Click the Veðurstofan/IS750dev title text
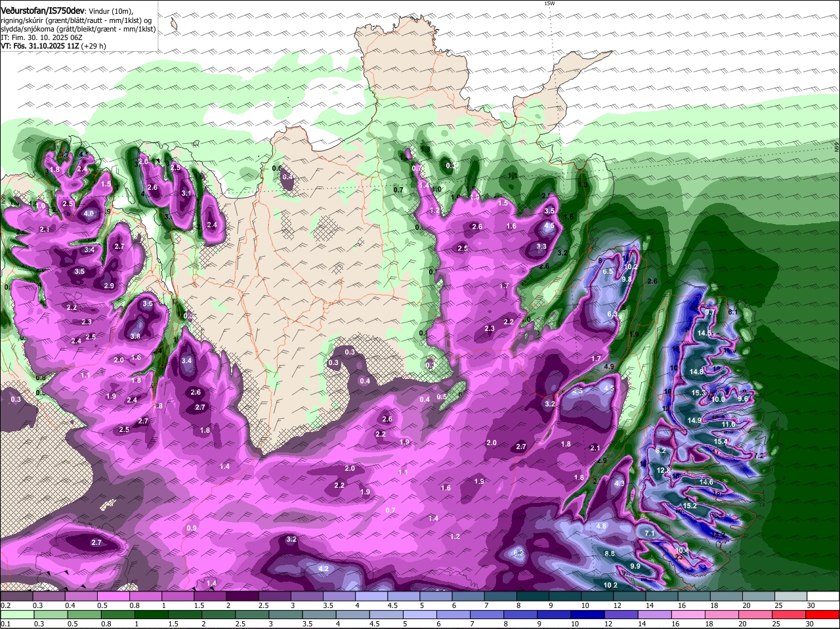Screen dimensions: 840x629 pyautogui.click(x=43, y=11)
